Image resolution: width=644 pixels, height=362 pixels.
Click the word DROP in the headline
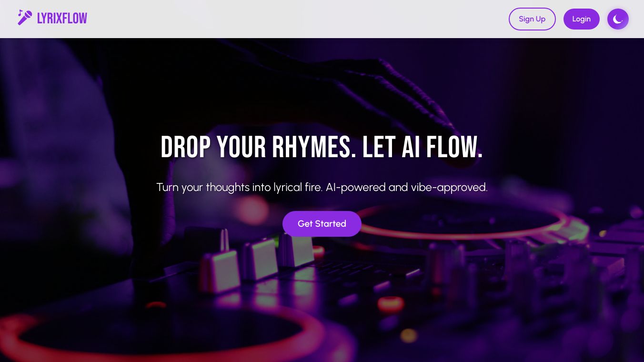coord(186,147)
